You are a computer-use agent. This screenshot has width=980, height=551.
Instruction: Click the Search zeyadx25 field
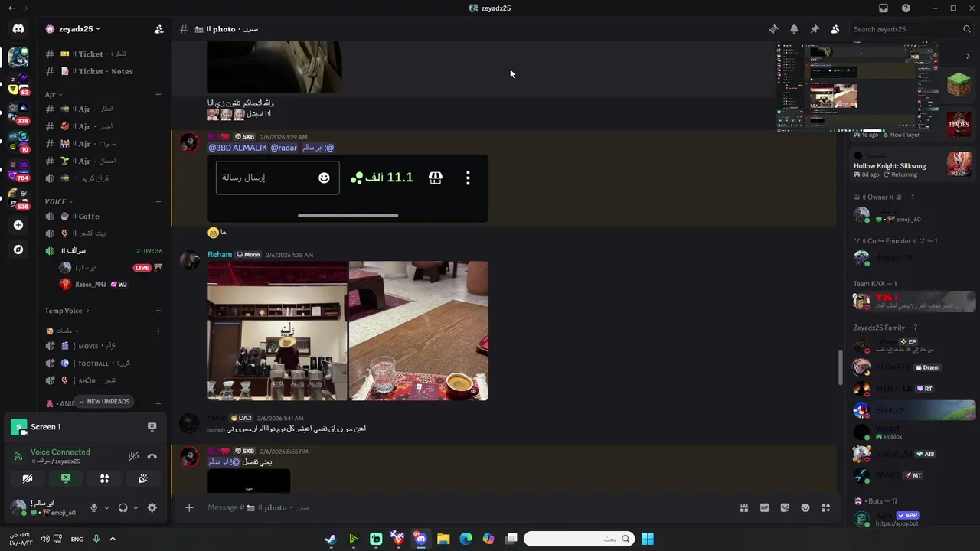coord(911,29)
